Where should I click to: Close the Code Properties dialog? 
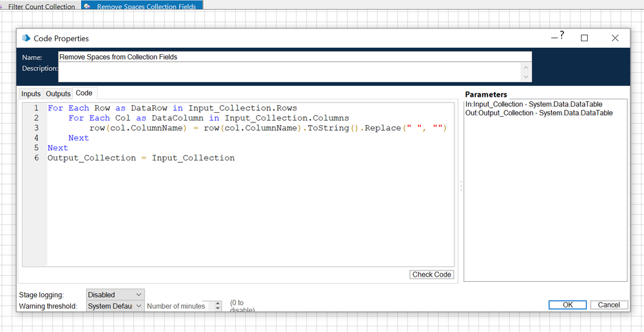click(x=615, y=38)
